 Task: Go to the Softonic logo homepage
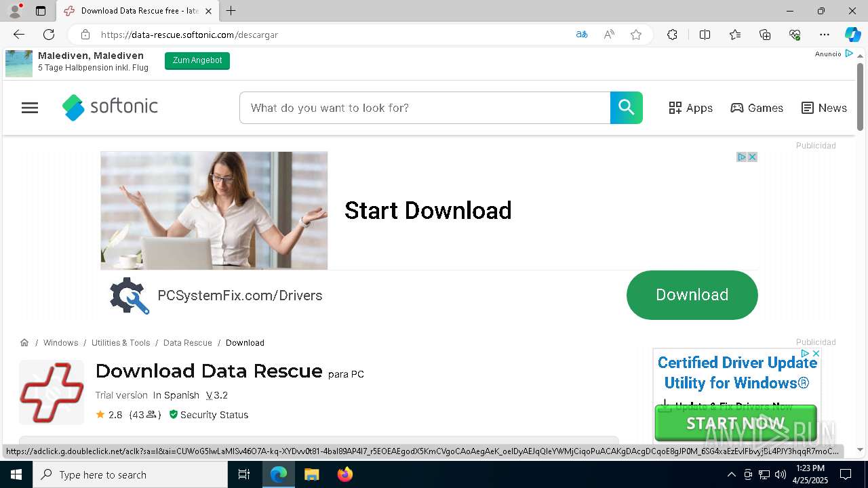click(110, 107)
